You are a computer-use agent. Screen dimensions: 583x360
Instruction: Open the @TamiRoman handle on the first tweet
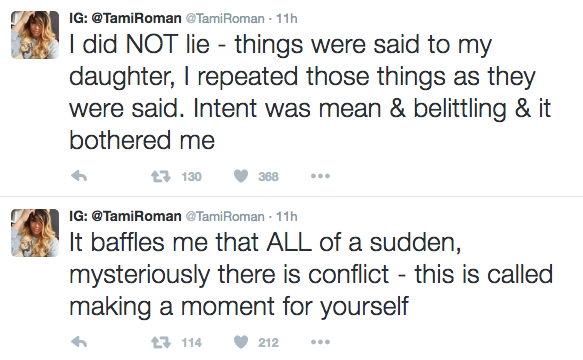225,19
